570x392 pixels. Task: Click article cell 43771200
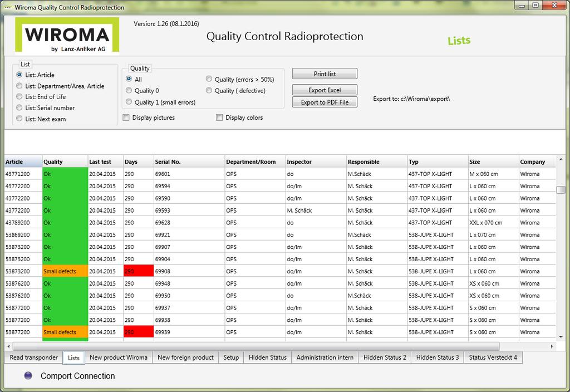[x=23, y=174]
